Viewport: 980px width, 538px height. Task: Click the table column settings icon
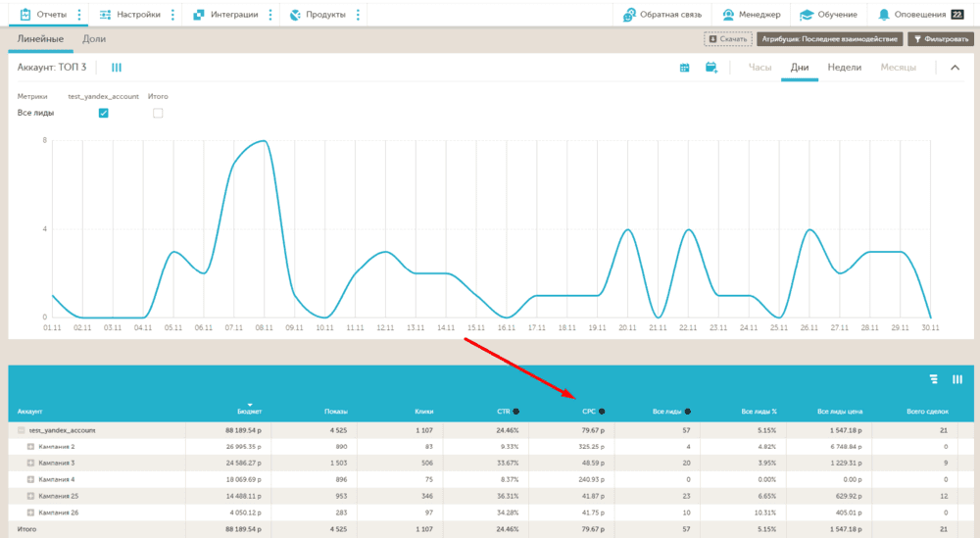click(956, 379)
